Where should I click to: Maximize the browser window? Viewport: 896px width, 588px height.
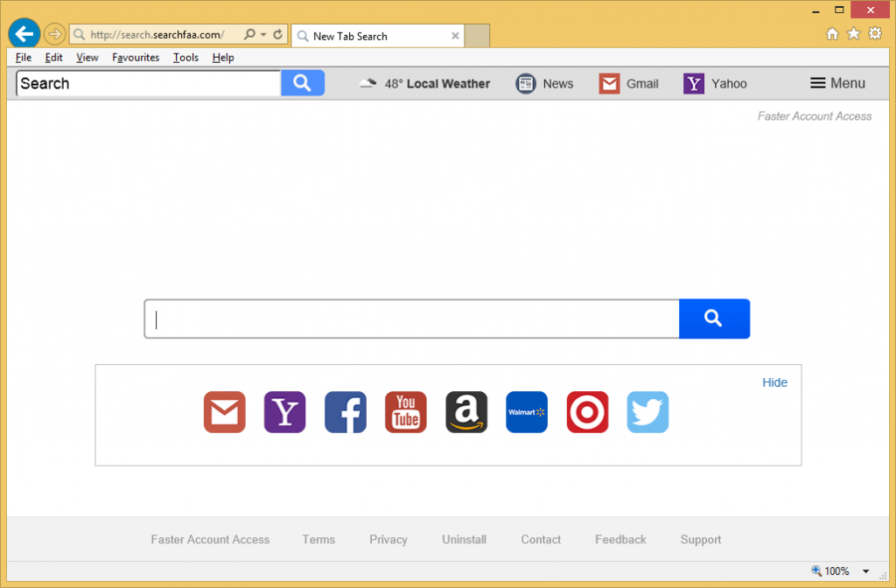(x=839, y=10)
